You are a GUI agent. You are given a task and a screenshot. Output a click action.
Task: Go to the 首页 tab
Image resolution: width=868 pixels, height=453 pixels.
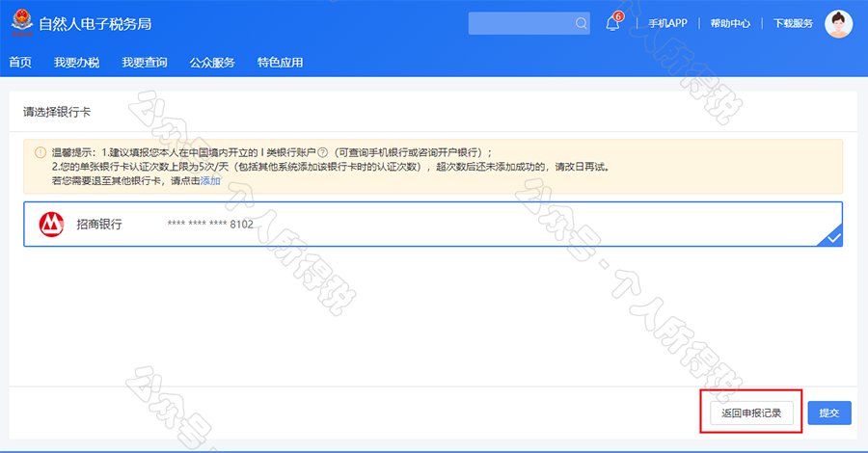[20, 63]
